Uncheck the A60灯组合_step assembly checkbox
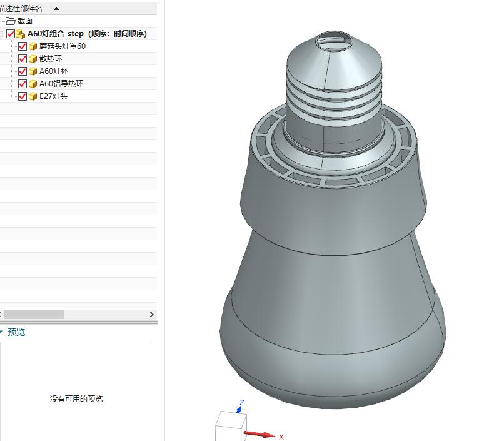 tap(11, 33)
